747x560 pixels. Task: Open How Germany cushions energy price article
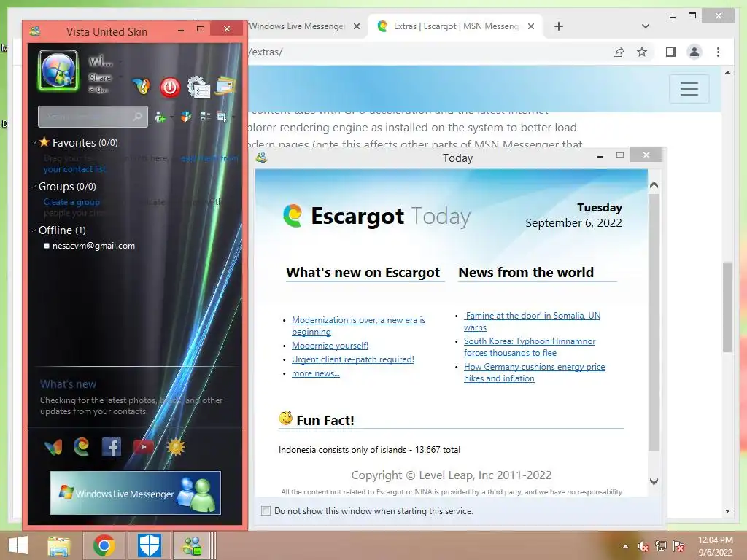click(535, 373)
